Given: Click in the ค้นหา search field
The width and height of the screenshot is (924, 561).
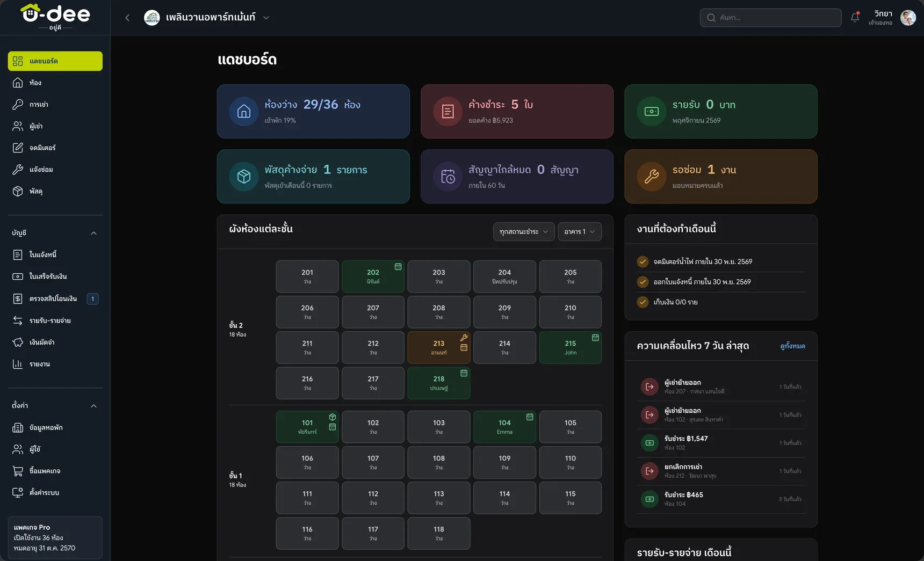Looking at the screenshot, I should click(770, 18).
